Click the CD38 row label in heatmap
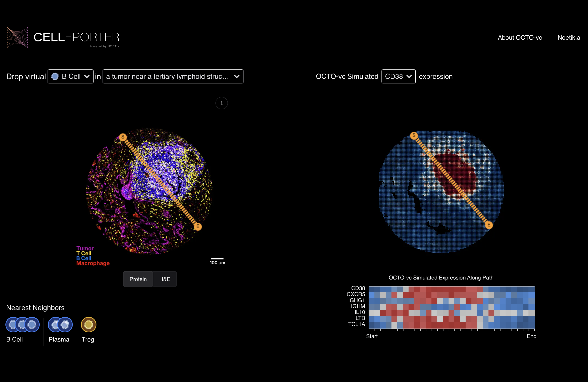588x382 pixels. [358, 288]
